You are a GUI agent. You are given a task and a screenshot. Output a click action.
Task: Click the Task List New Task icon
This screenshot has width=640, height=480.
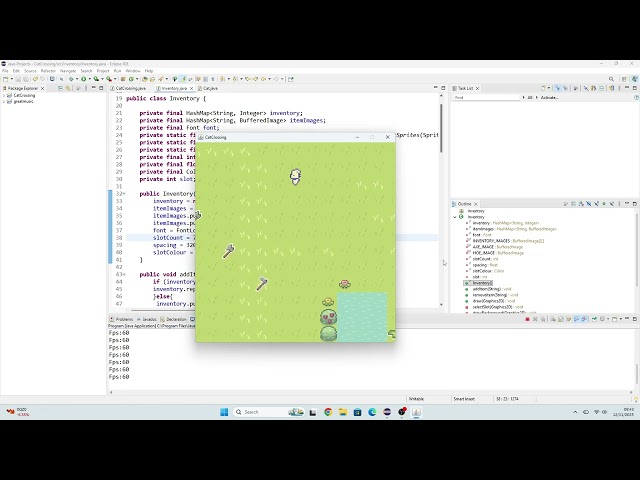[x=543, y=88]
